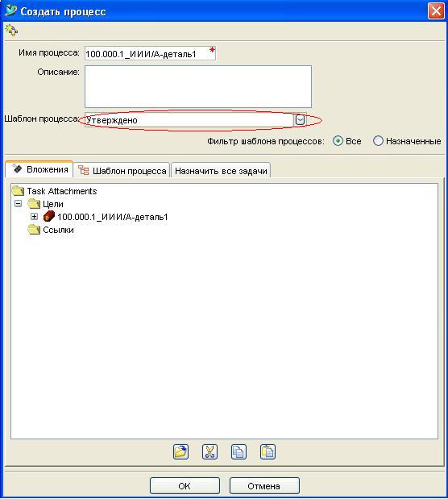Screen dimensions: 448x499
Task: Click the Ссылки folder icon
Action: pyautogui.click(x=34, y=230)
